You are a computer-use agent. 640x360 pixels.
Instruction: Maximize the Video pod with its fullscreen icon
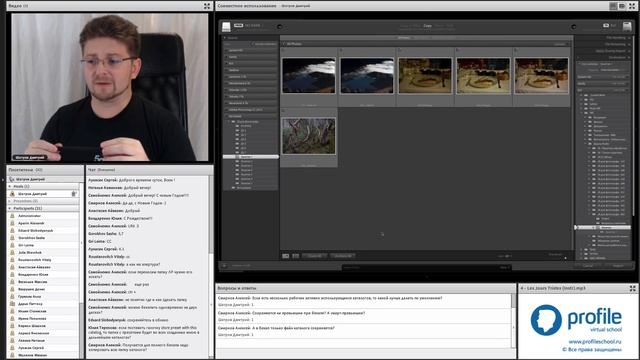click(207, 6)
